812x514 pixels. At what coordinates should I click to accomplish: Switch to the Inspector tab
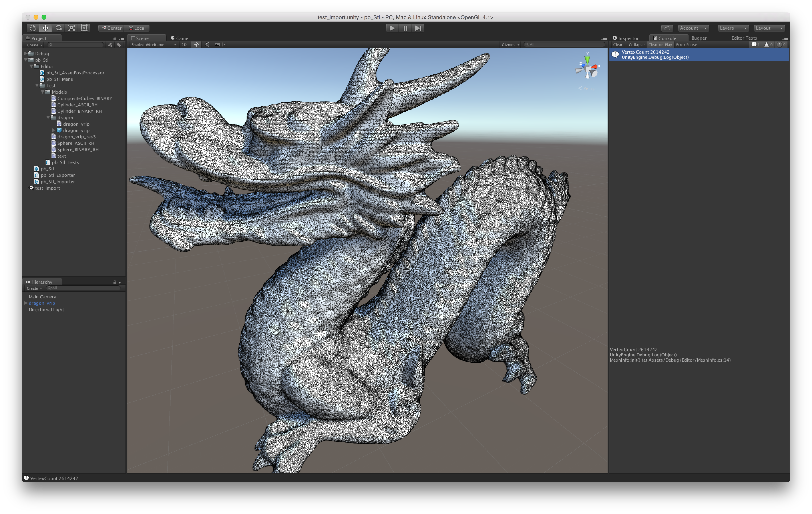click(x=626, y=38)
